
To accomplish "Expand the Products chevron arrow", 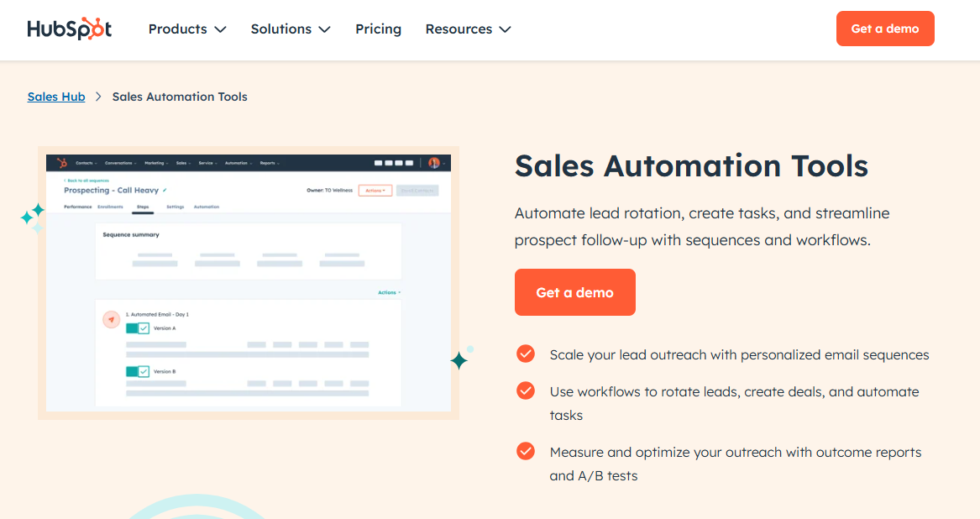I will [x=220, y=29].
